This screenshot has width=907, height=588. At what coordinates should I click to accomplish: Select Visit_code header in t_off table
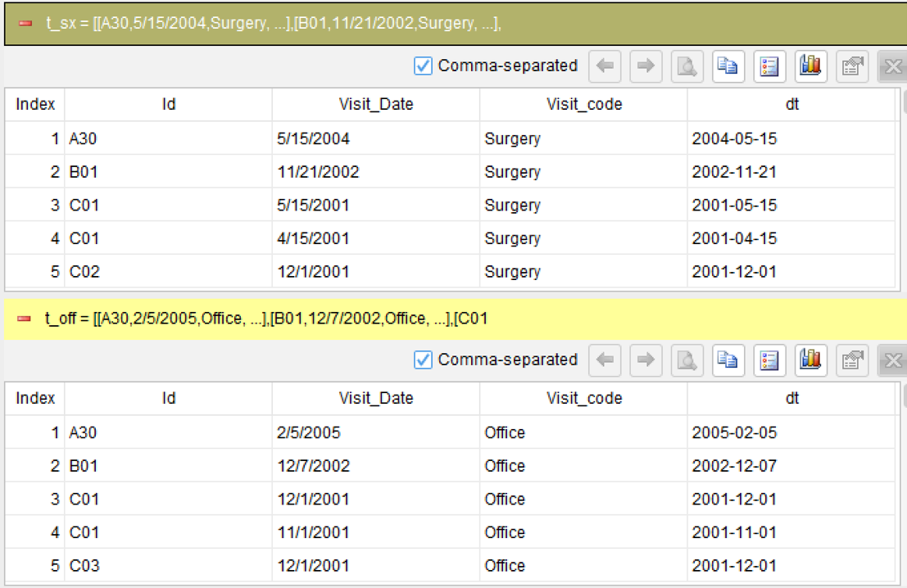pos(583,398)
